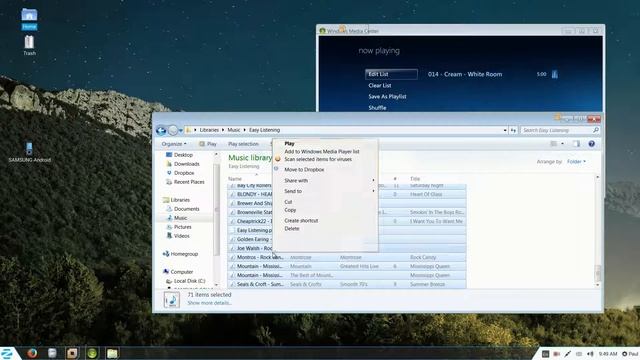Select 014 - Cream - White Room track
The height and width of the screenshot is (360, 640).
[465, 74]
